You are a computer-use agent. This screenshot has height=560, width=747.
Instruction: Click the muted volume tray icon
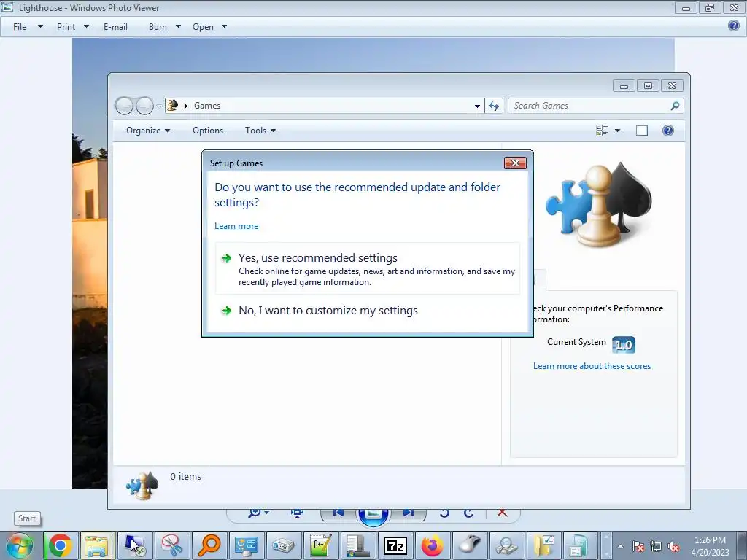point(673,547)
